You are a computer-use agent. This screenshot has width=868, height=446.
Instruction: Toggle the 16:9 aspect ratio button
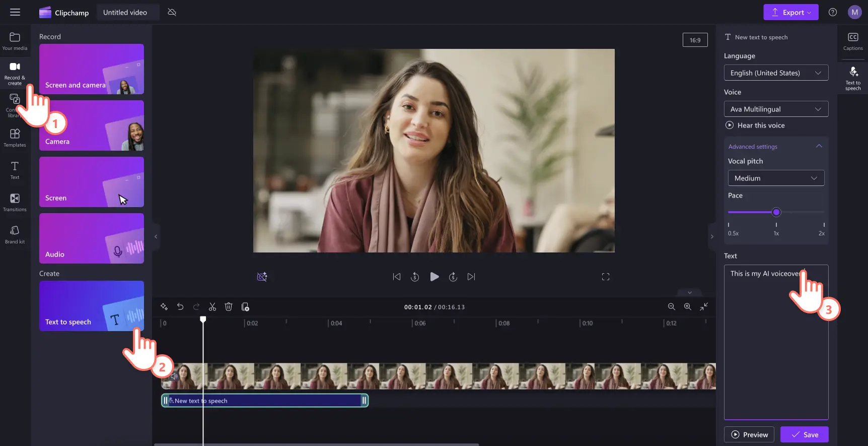click(695, 40)
